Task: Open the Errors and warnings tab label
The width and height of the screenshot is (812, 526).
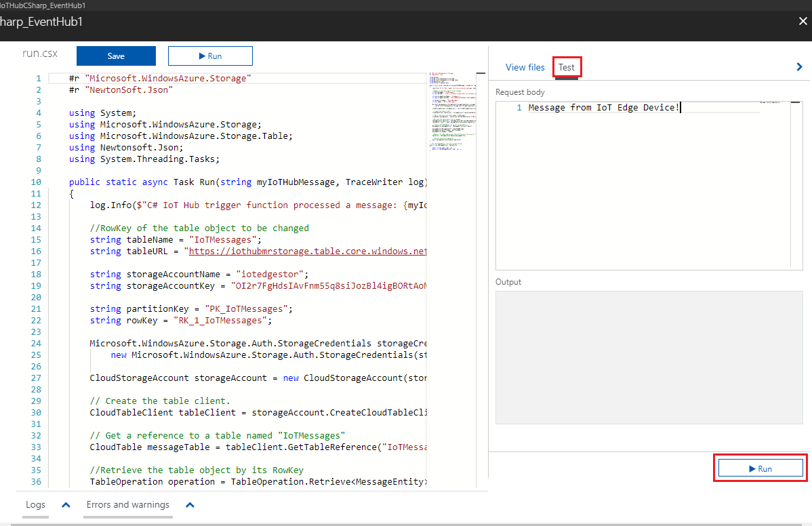Action: (x=128, y=504)
